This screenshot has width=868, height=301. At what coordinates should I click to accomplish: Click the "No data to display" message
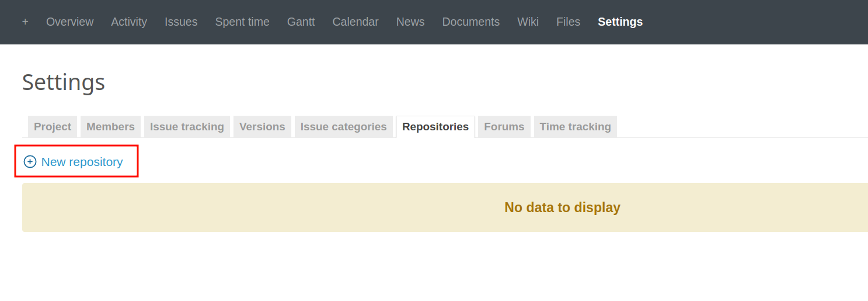click(x=562, y=207)
